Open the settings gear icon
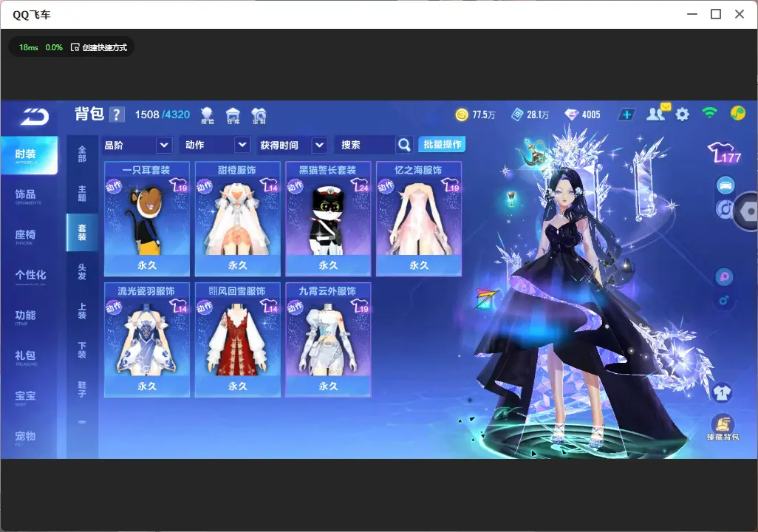758x532 pixels. pos(682,115)
